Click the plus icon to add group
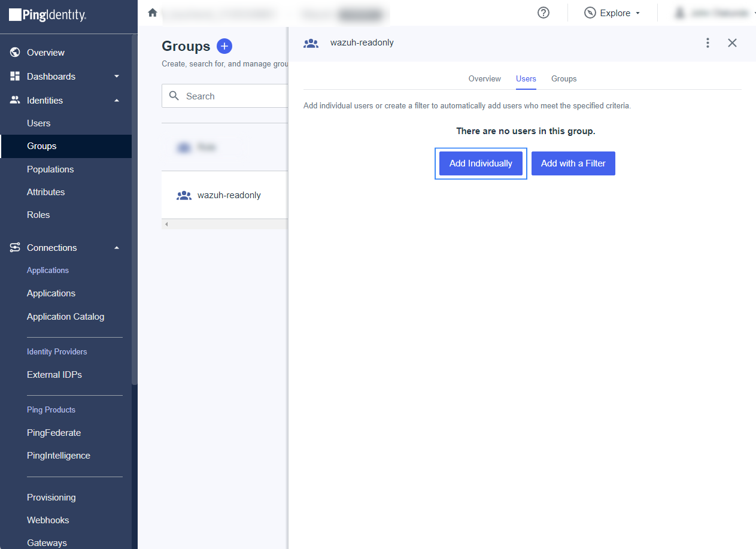Image resolution: width=756 pixels, height=549 pixels. (x=224, y=46)
